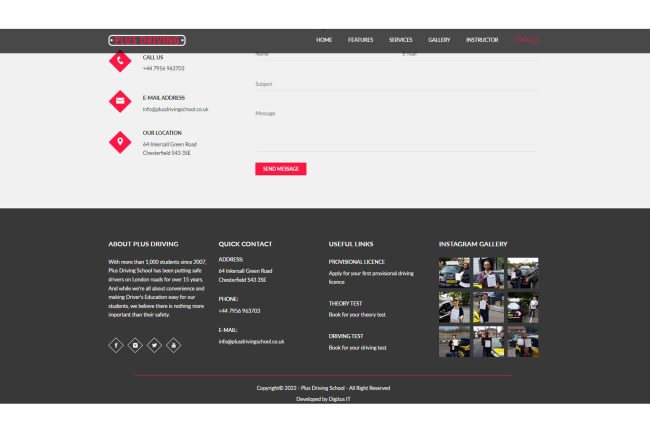Open the Provisional Licence link

(x=356, y=261)
